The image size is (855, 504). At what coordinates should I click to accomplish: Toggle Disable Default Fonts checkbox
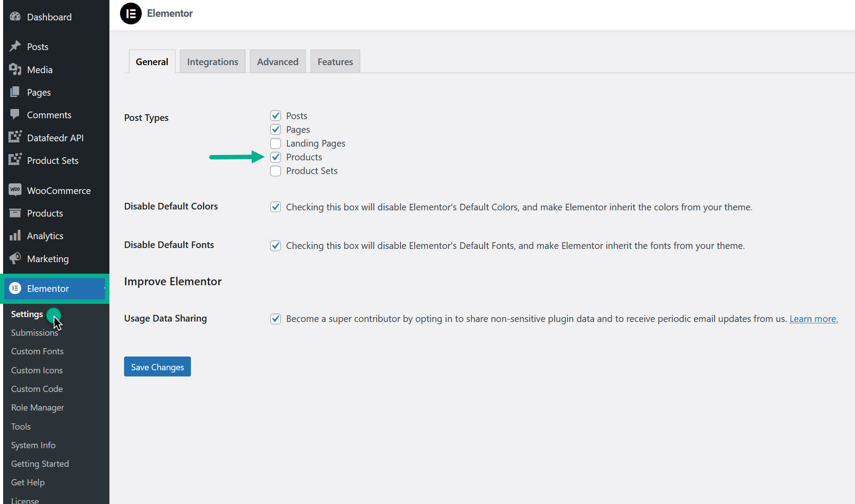click(x=276, y=245)
